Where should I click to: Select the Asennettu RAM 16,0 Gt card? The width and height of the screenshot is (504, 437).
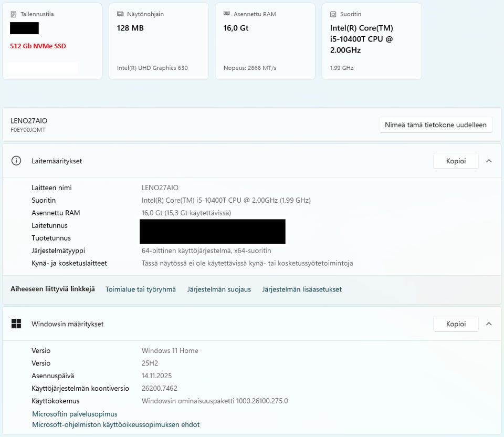265,41
